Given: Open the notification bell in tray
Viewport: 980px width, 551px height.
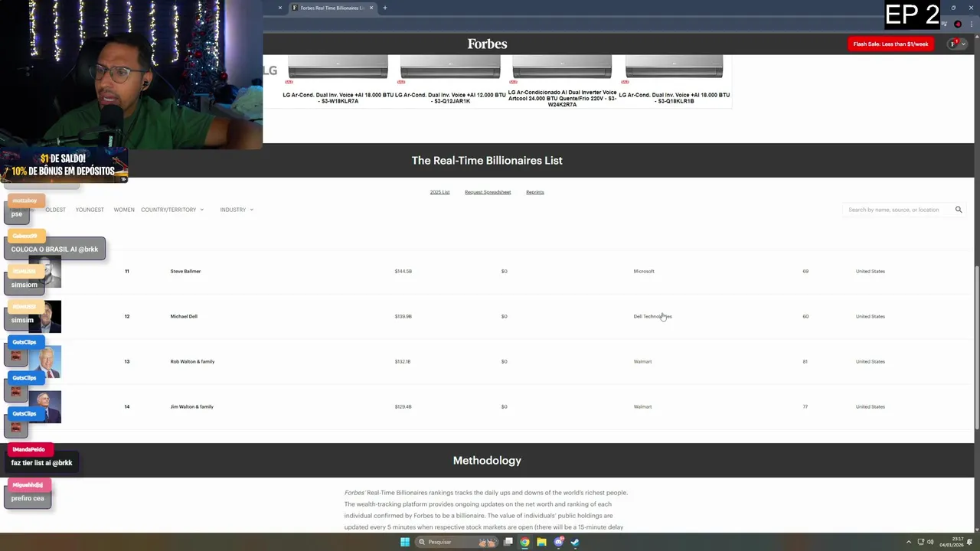Looking at the screenshot, I should pyautogui.click(x=971, y=542).
